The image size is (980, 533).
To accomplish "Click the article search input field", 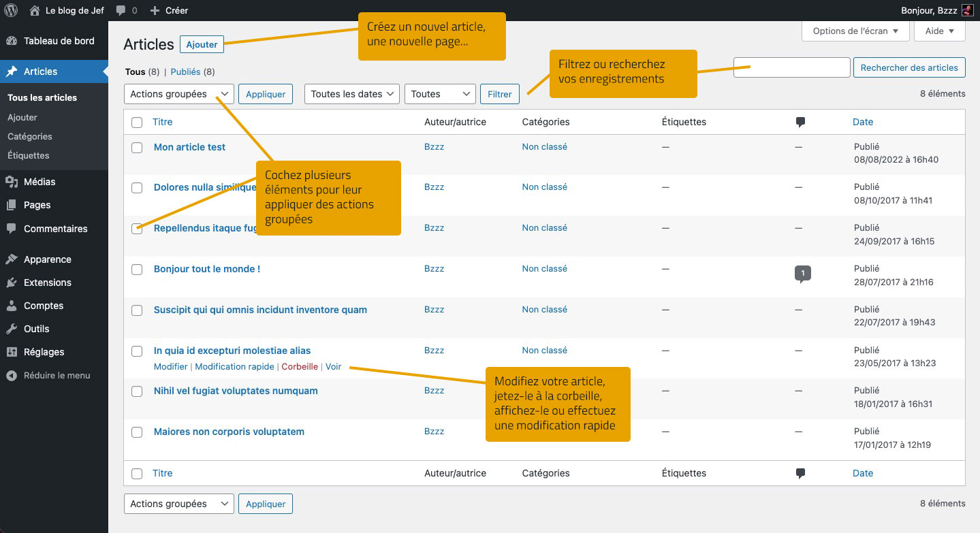I will point(791,67).
